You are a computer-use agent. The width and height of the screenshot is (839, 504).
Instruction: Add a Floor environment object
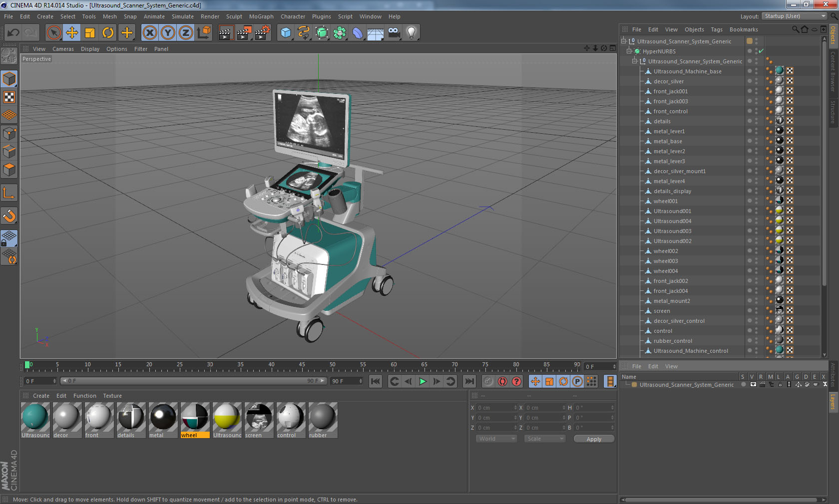click(376, 33)
